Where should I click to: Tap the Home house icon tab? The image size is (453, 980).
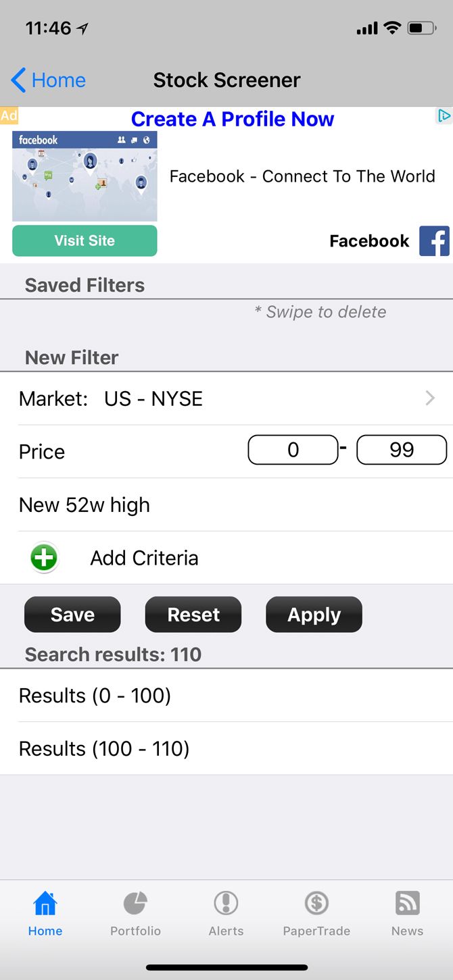(45, 913)
